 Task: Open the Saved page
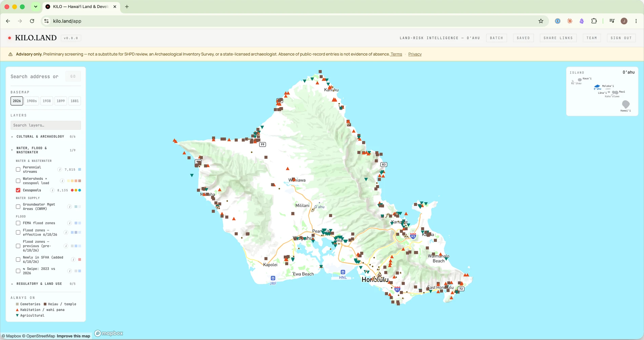523,38
